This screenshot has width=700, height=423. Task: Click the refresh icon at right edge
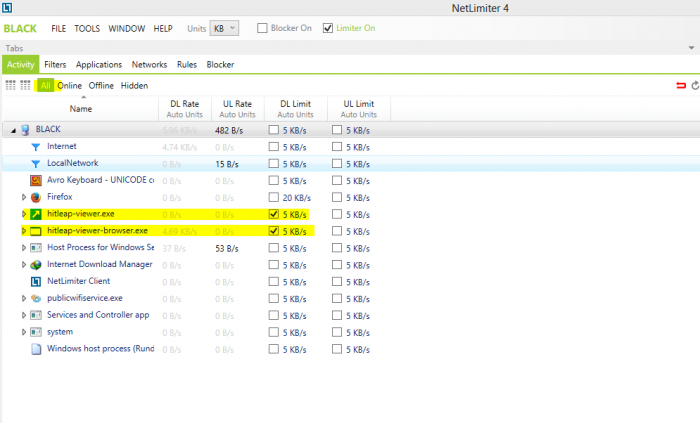pos(695,85)
